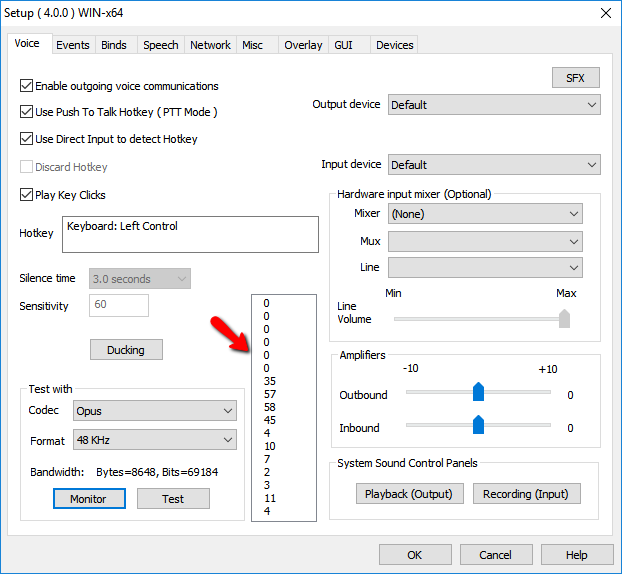Expand the Output device dropdown
The image size is (622, 574).
click(494, 105)
